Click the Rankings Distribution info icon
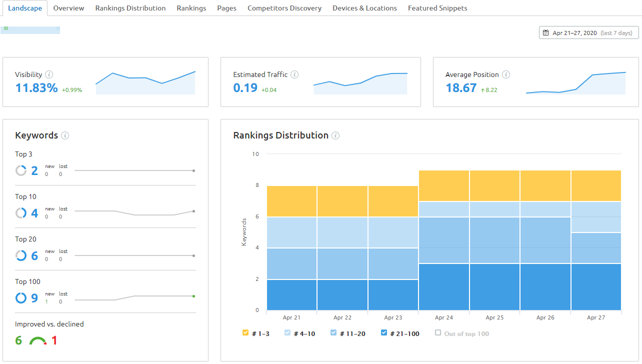Image resolution: width=642 pixels, height=364 pixels. (x=335, y=135)
